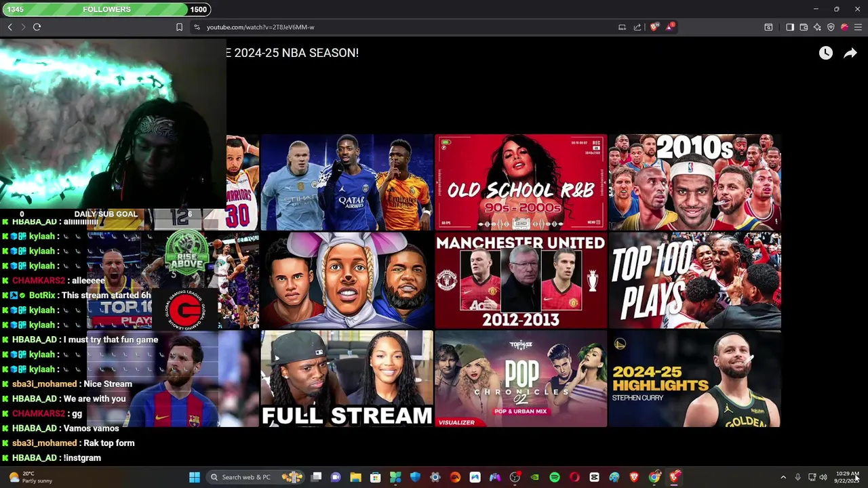Expand the system tray hidden icons chevron
The height and width of the screenshot is (488, 868).
pyautogui.click(x=783, y=477)
